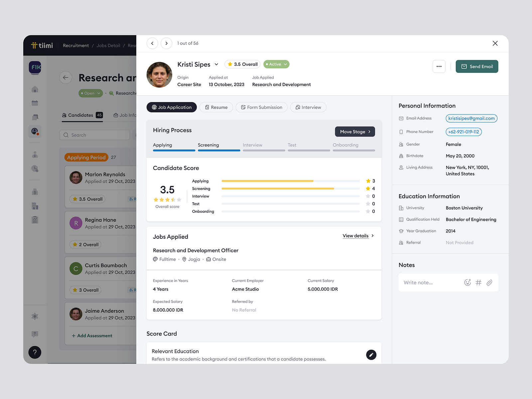Open settings gear at sidebar bottom

coord(35,316)
